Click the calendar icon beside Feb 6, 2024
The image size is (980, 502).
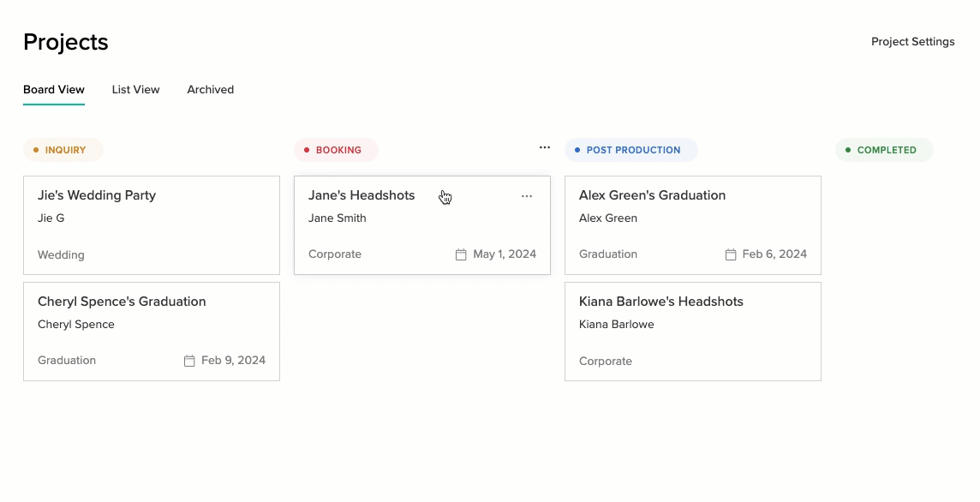(x=730, y=254)
